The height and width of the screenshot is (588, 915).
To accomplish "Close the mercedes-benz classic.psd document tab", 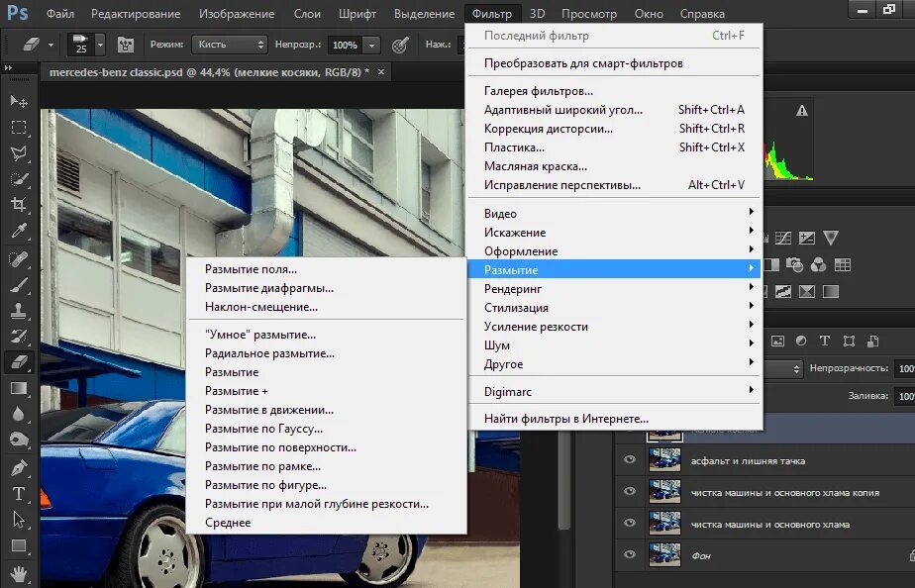I will point(381,71).
